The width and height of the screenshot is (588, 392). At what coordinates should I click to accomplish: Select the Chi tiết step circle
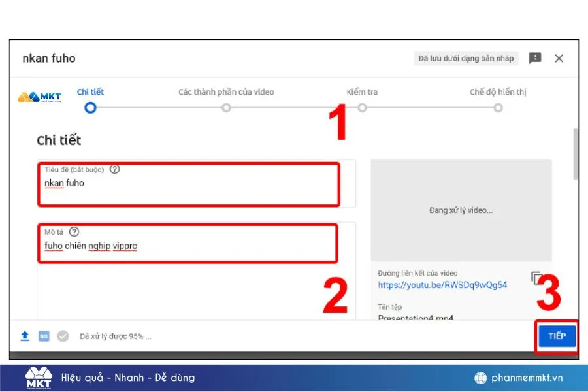[90, 107]
